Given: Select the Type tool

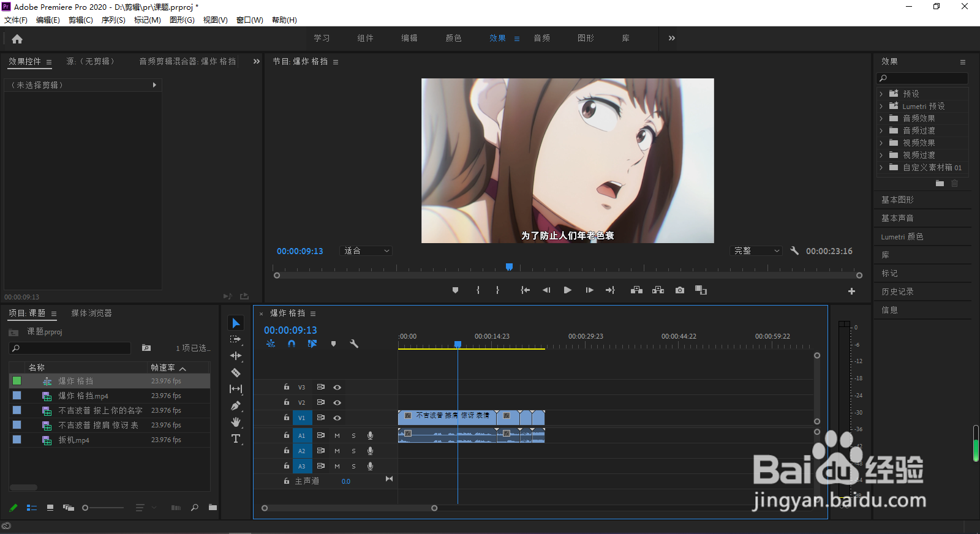Looking at the screenshot, I should [236, 438].
